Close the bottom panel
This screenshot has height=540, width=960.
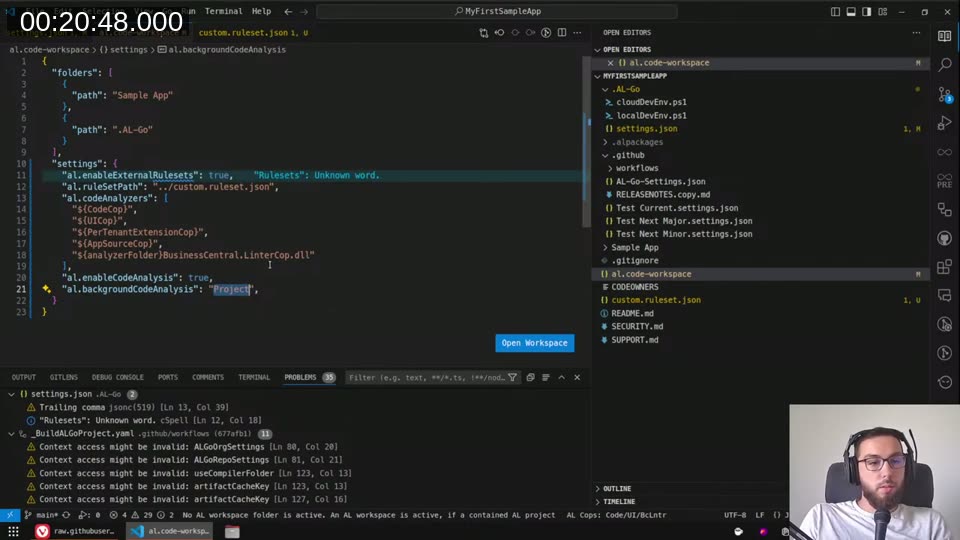(577, 378)
